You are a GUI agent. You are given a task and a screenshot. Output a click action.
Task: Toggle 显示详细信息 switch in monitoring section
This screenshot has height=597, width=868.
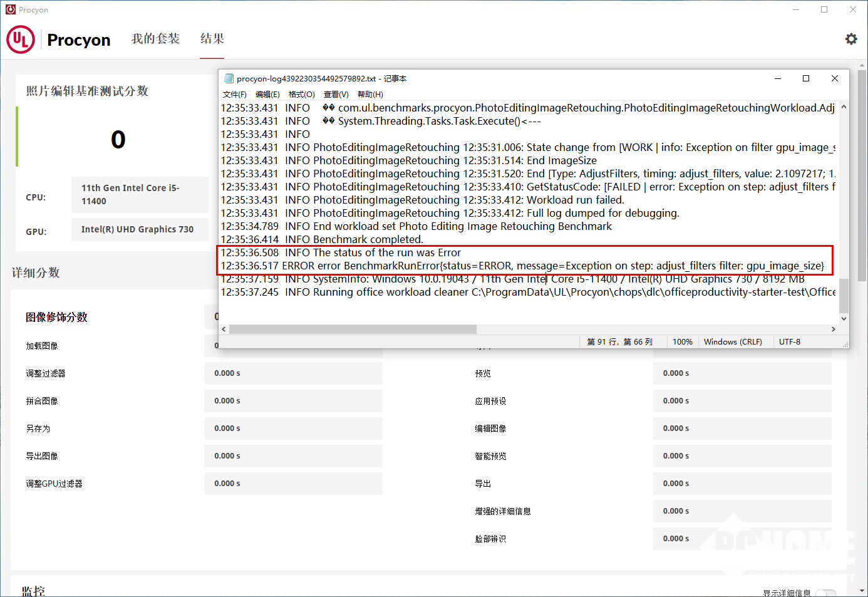(x=825, y=593)
